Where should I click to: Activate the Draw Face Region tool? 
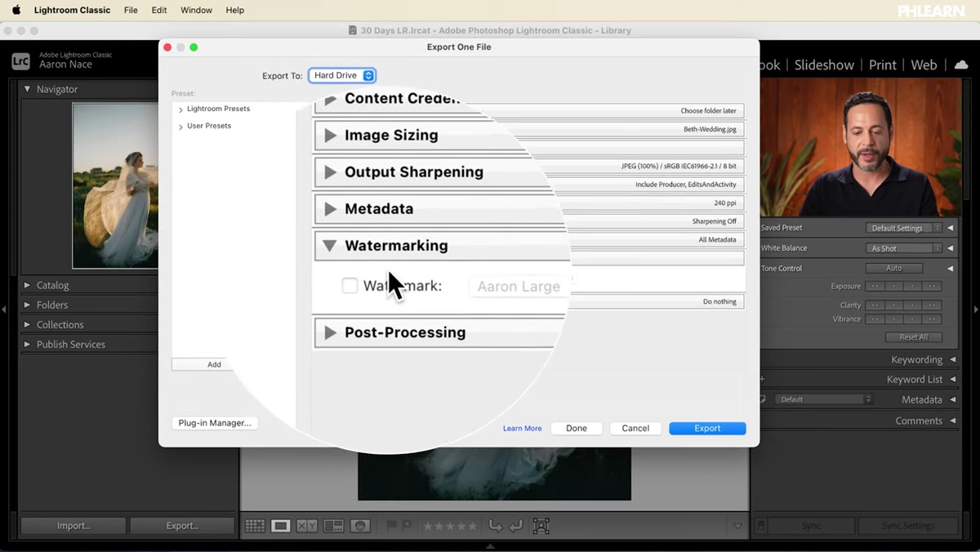(541, 526)
